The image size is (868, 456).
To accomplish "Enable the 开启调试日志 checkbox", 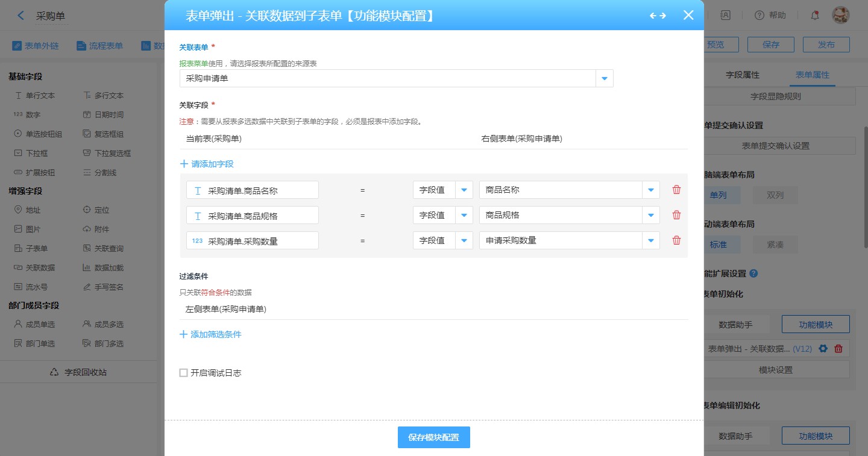I will 184,373.
